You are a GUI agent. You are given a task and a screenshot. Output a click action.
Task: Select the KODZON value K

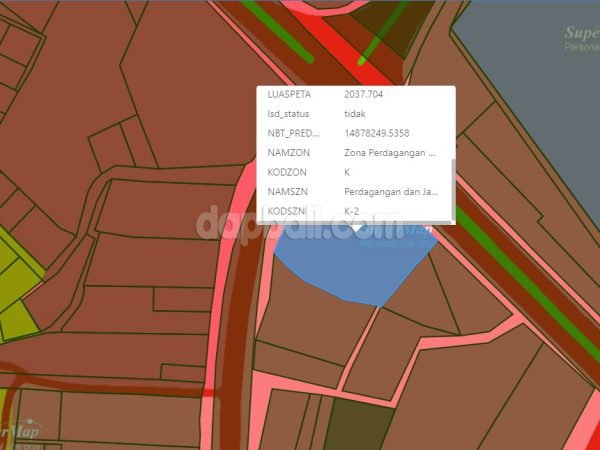pyautogui.click(x=347, y=172)
